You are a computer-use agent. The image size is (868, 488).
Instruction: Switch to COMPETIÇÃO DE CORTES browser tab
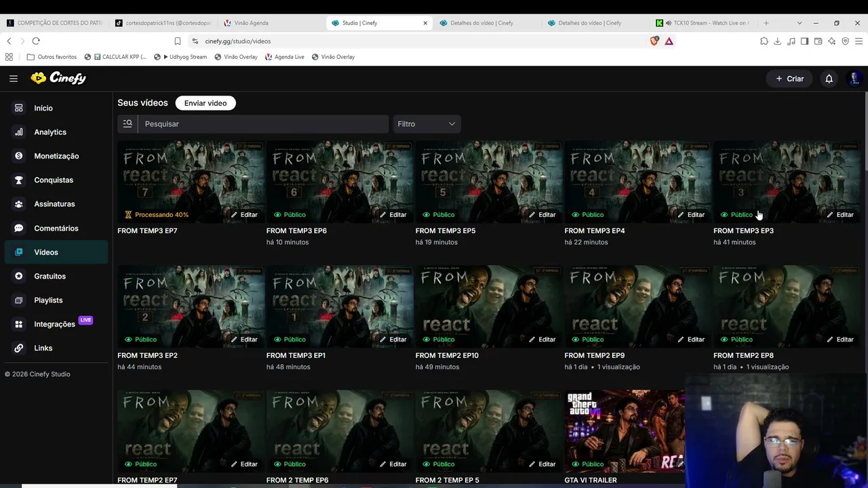click(54, 23)
